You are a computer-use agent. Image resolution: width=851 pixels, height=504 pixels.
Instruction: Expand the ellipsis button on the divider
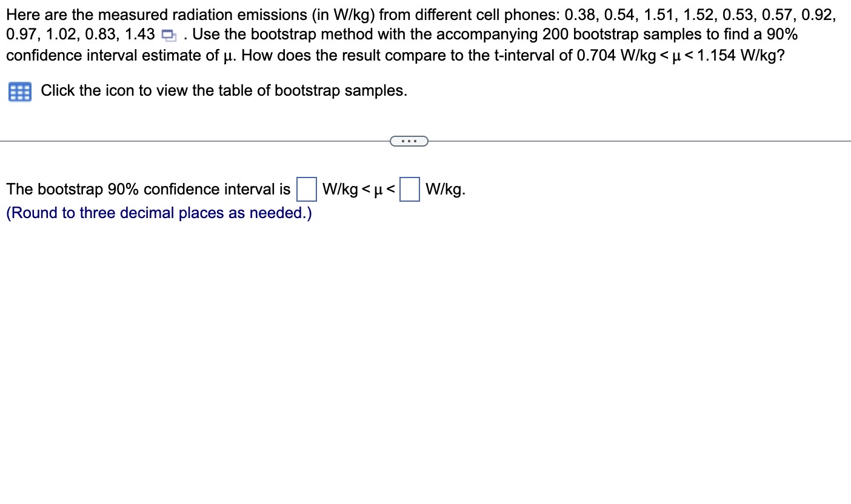click(409, 142)
